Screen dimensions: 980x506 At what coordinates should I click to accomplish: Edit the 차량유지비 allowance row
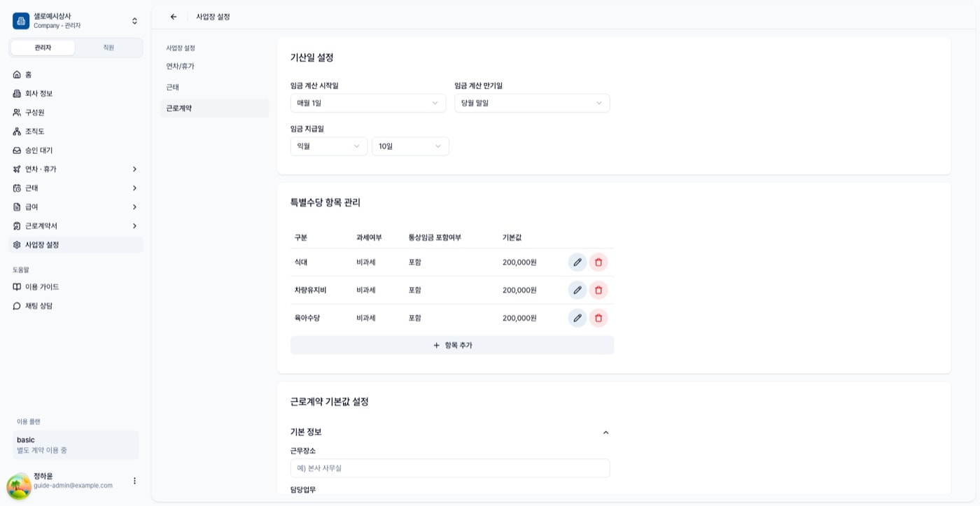point(577,290)
